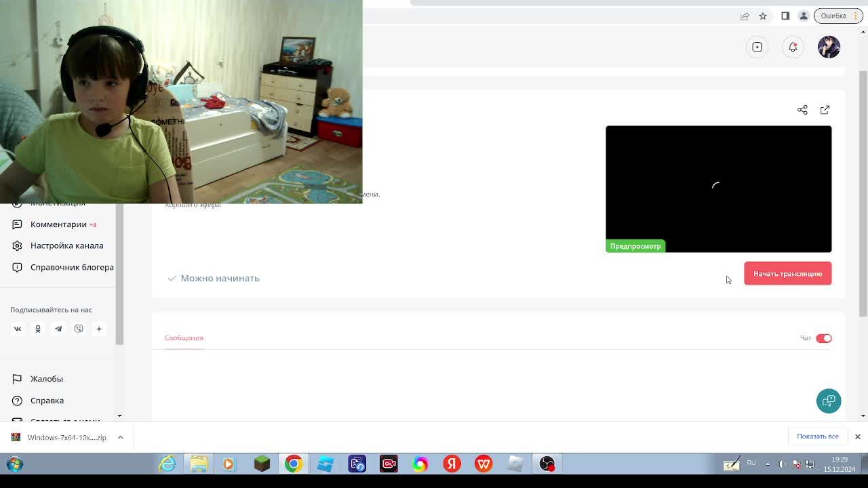Click the blogger handbook info icon

[17, 267]
